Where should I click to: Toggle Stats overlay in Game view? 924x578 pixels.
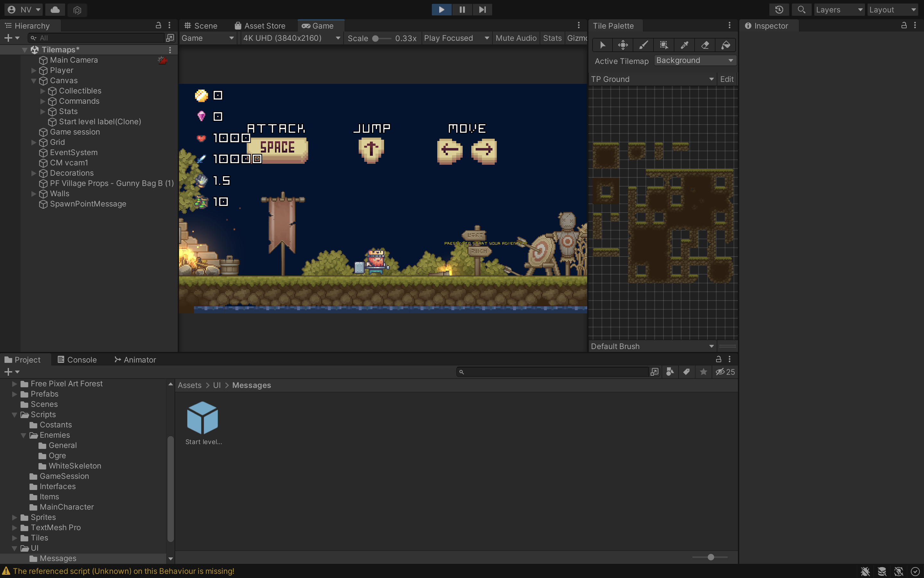(x=552, y=38)
